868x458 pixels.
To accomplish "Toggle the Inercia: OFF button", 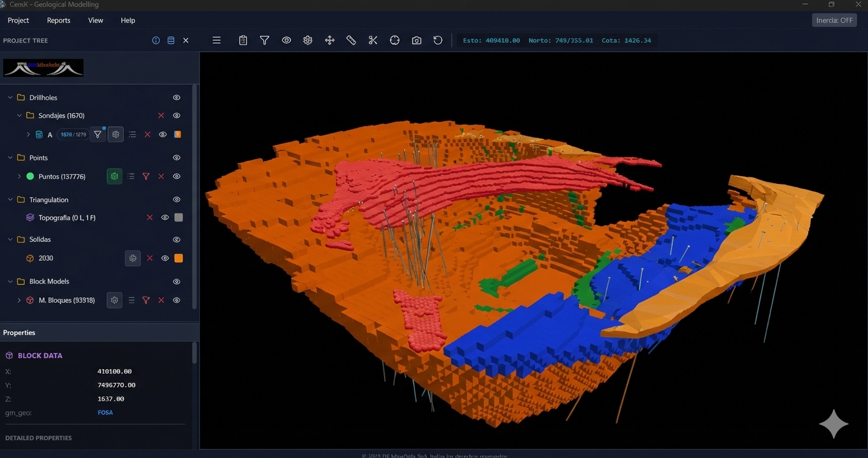I will coord(834,20).
